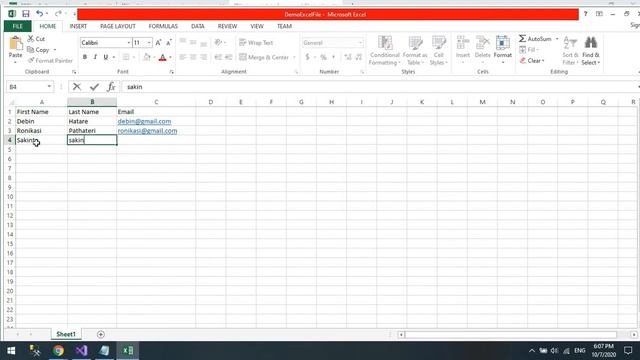Switch to the VIEW tab
The width and height of the screenshot is (640, 360).
[257, 26]
